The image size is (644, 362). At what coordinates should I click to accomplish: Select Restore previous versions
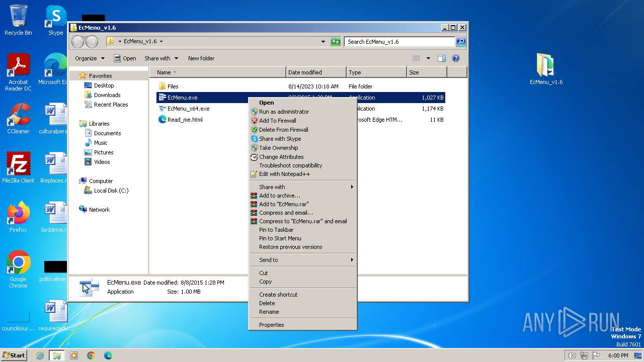pos(302,247)
